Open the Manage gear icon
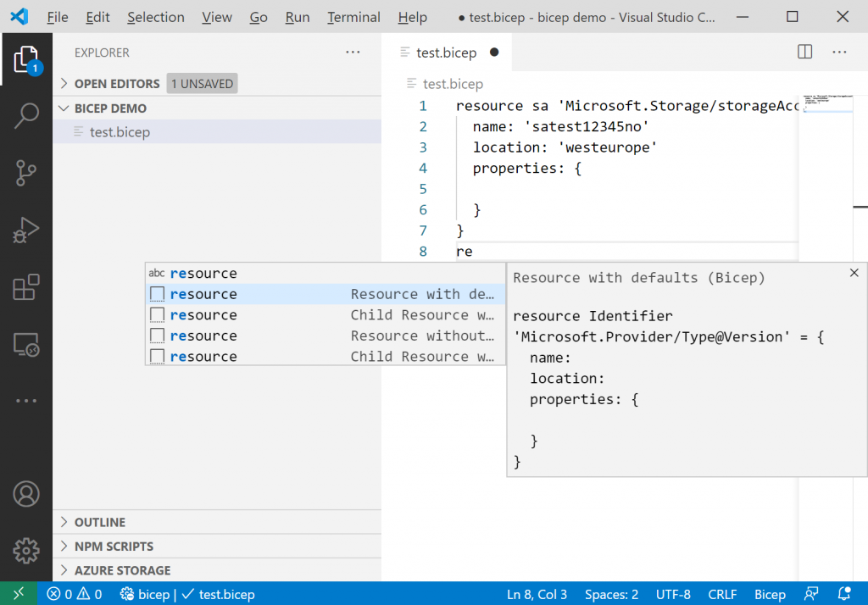 point(26,550)
